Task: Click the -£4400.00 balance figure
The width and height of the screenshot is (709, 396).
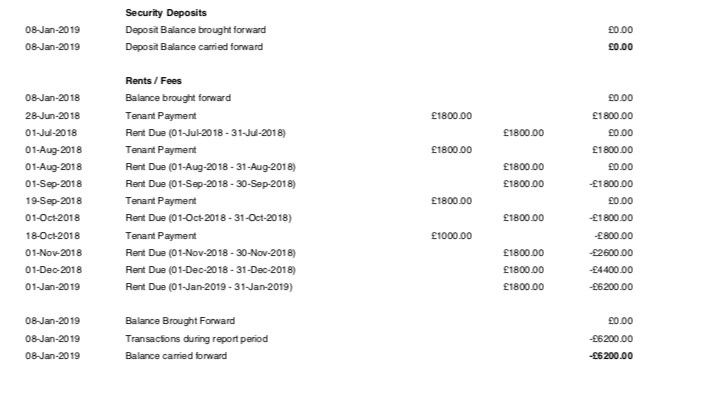Action: point(611,270)
